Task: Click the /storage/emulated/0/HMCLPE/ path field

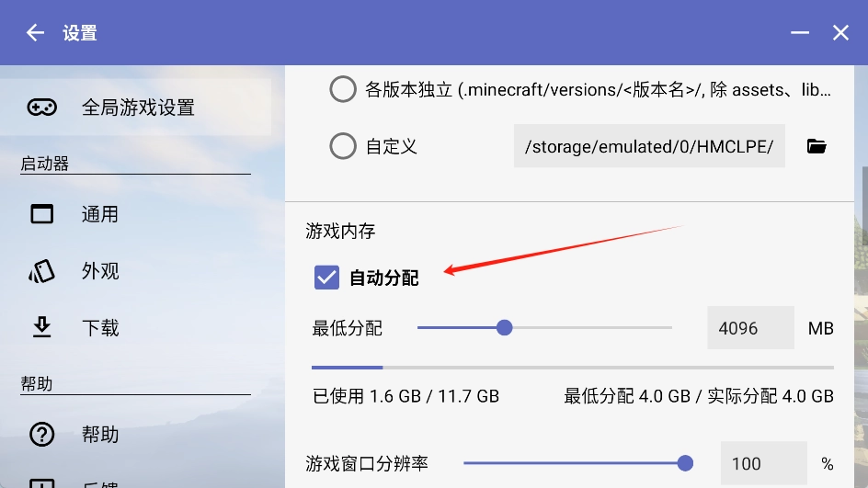Action: pos(649,146)
